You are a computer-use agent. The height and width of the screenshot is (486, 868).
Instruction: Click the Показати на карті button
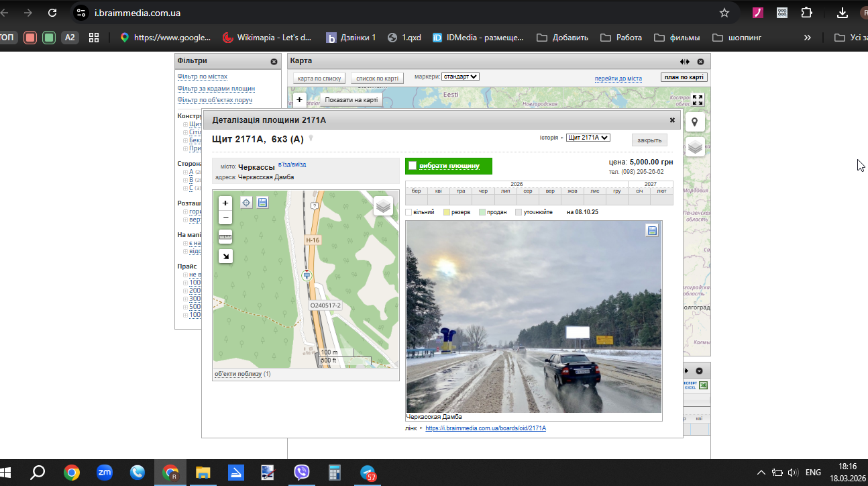[x=351, y=100]
